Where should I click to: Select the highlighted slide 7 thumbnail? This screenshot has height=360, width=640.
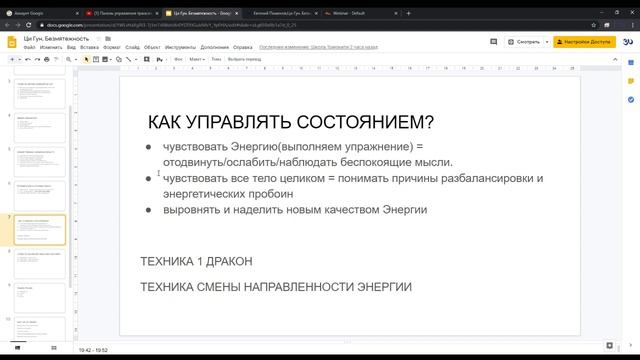tap(40, 230)
